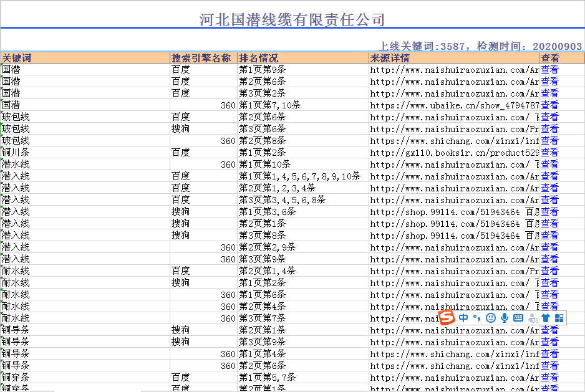Click the company title 河北国潜线缆有限责任公司

pos(292,19)
